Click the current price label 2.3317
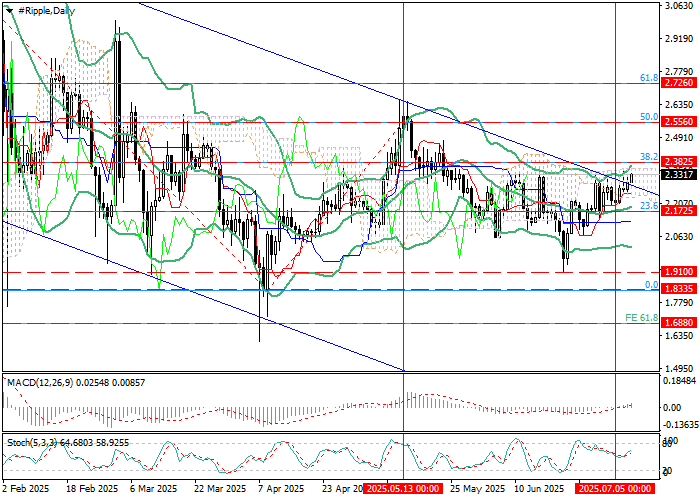This screenshot has height=500, width=700. point(679,175)
